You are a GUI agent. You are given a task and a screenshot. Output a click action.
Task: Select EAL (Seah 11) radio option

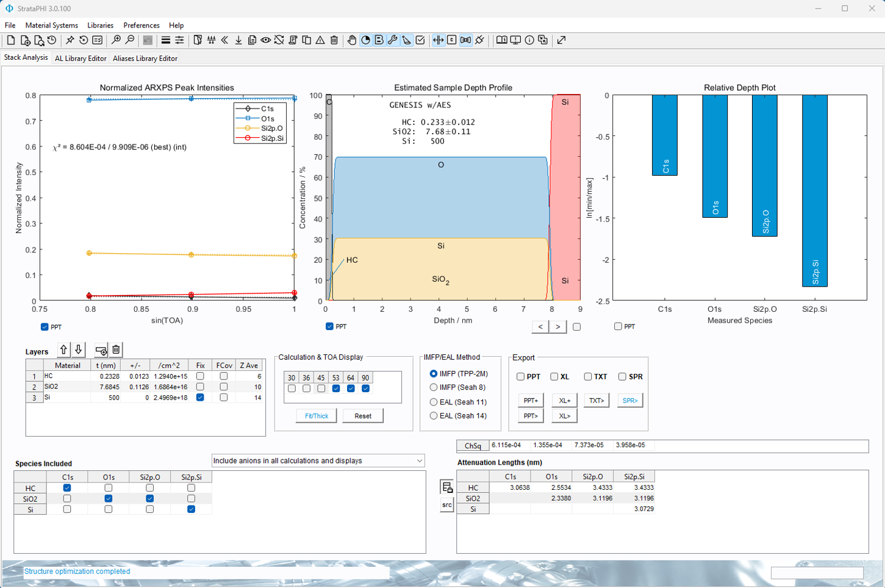click(434, 402)
